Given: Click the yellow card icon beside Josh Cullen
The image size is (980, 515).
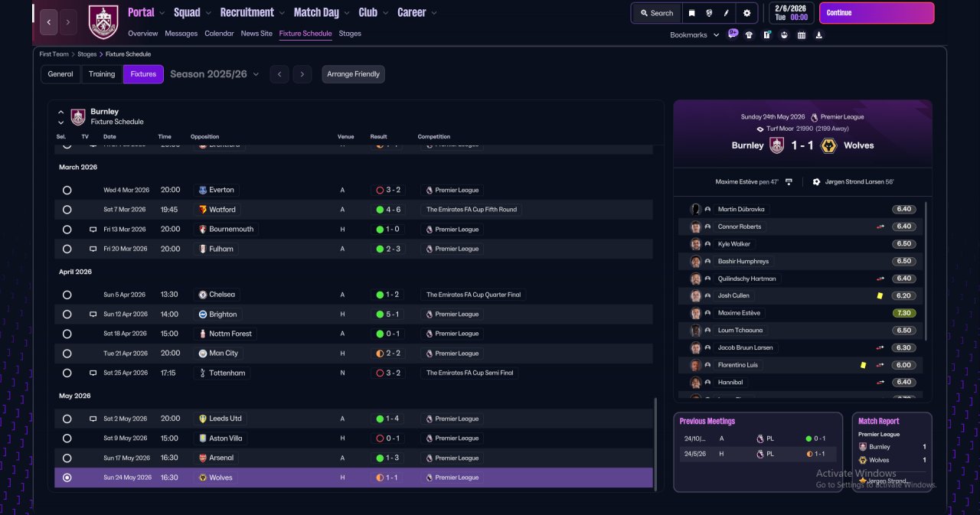Looking at the screenshot, I should [x=880, y=295].
